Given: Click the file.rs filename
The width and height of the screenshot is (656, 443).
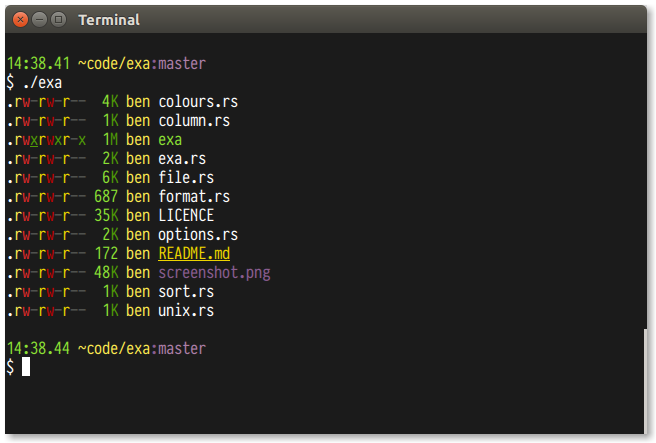Looking at the screenshot, I should 186,178.
